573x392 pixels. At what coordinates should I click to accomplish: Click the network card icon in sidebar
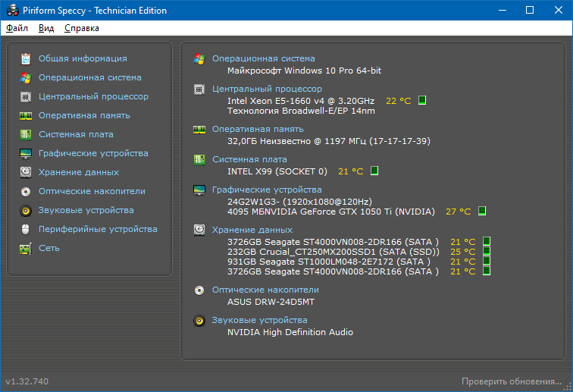(26, 248)
